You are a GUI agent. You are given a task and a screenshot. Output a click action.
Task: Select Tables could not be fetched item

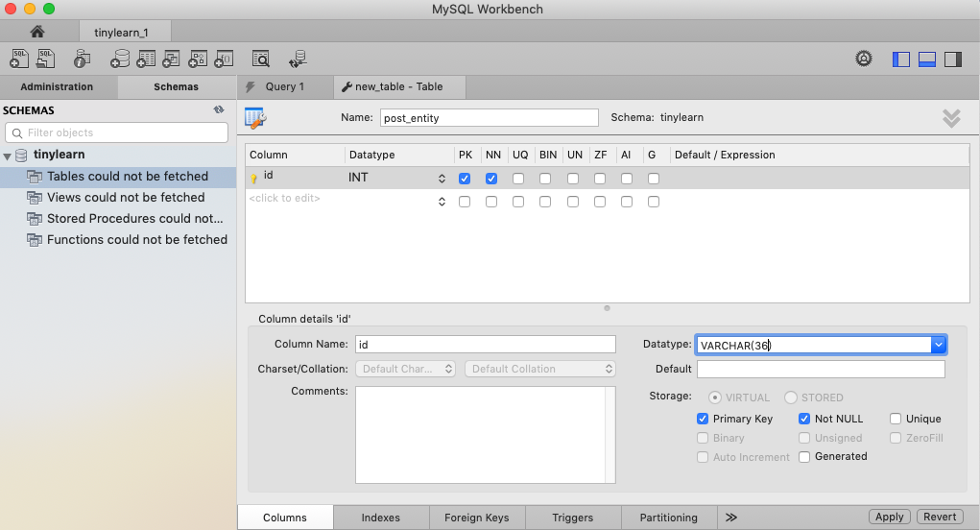click(118, 177)
